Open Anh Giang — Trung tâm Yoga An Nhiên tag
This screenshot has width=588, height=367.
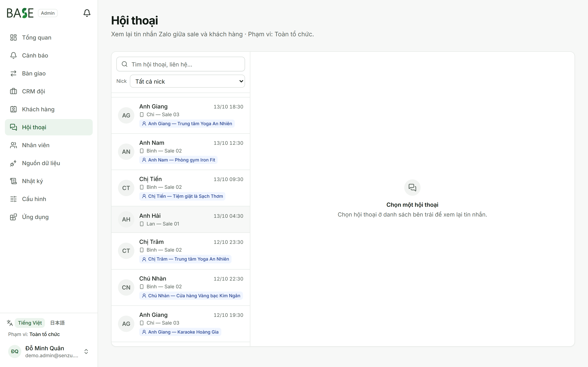[187, 124]
